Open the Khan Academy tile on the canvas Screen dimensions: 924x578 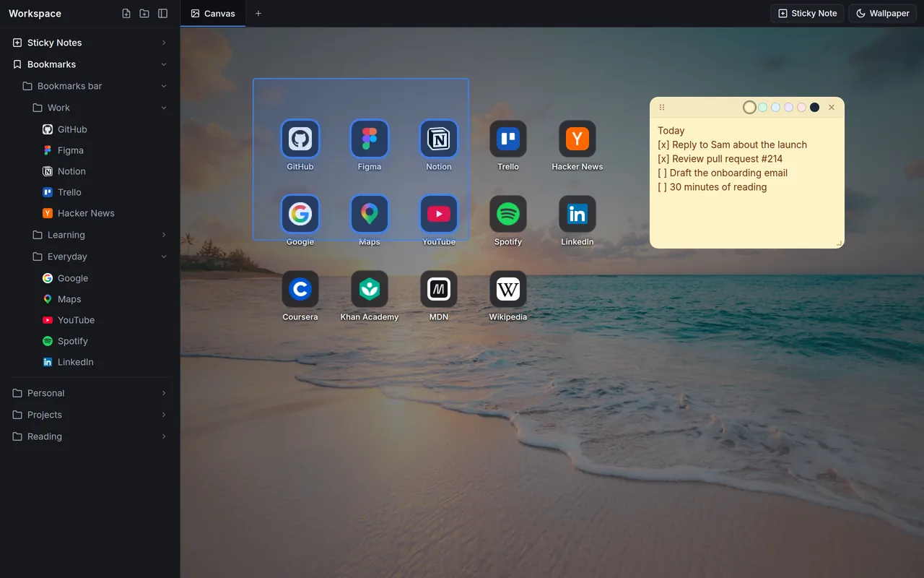click(x=370, y=289)
